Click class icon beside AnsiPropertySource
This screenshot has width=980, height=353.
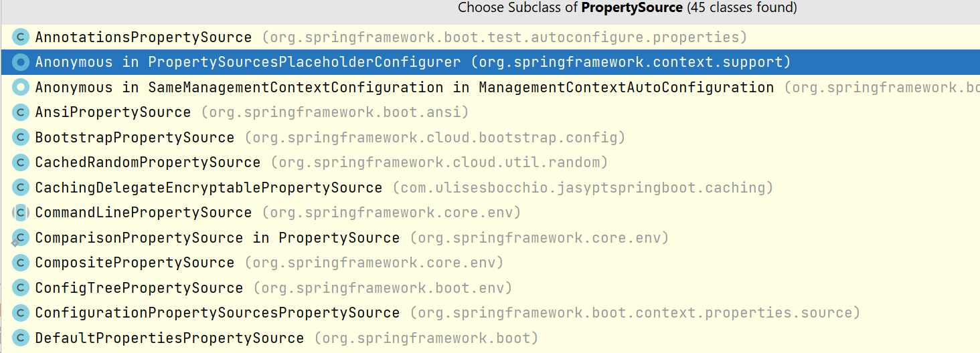pyautogui.click(x=21, y=112)
